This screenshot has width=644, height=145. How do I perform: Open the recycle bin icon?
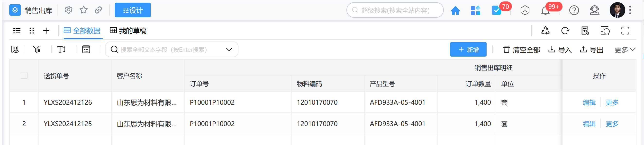point(545,31)
